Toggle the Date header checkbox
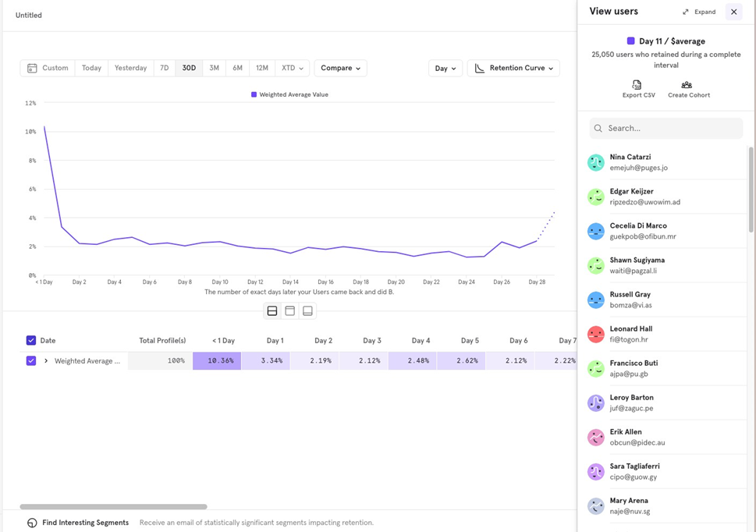This screenshot has height=532, width=756. (31, 340)
